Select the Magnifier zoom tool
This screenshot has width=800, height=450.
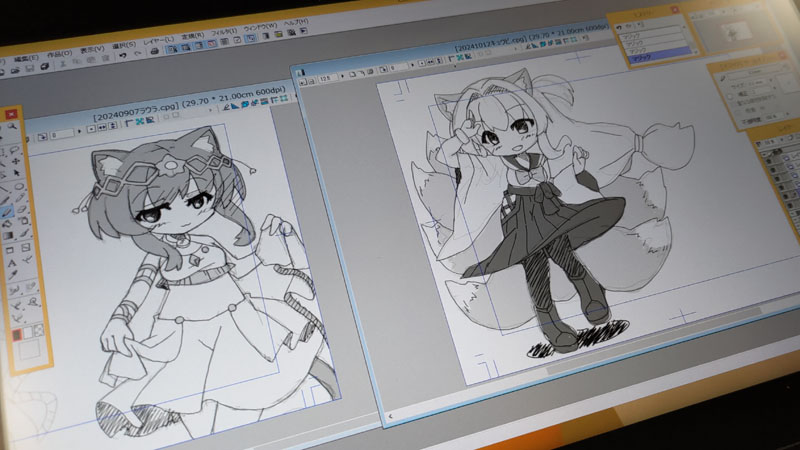point(11,127)
